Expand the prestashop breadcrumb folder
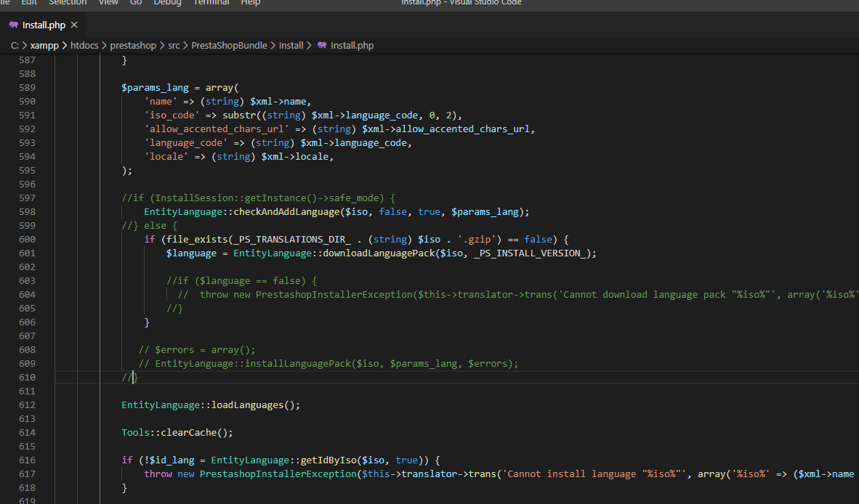Image resolution: width=859 pixels, height=504 pixels. tap(133, 45)
